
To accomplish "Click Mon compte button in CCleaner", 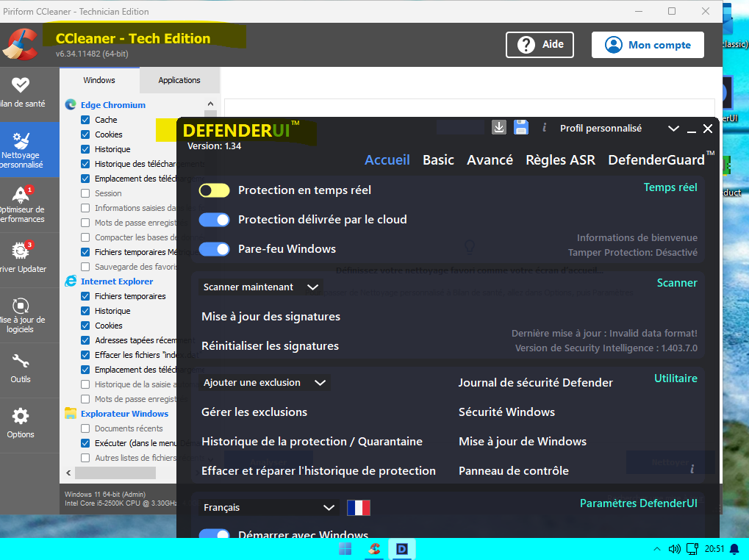I will 648,45.
